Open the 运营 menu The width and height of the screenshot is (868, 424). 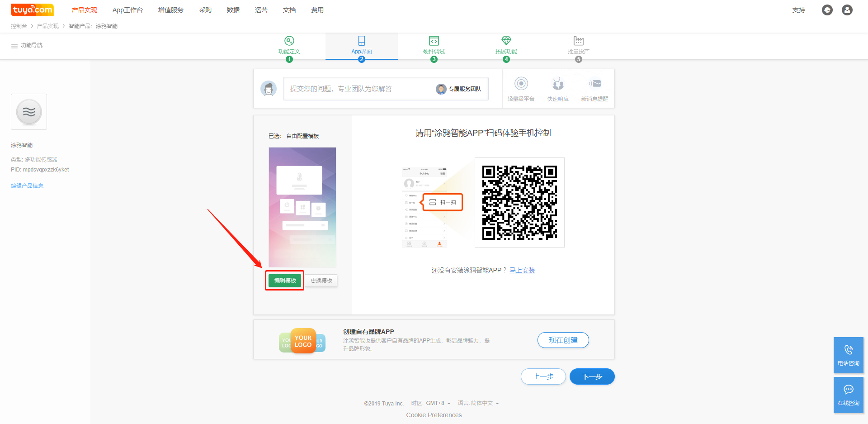[x=261, y=10]
